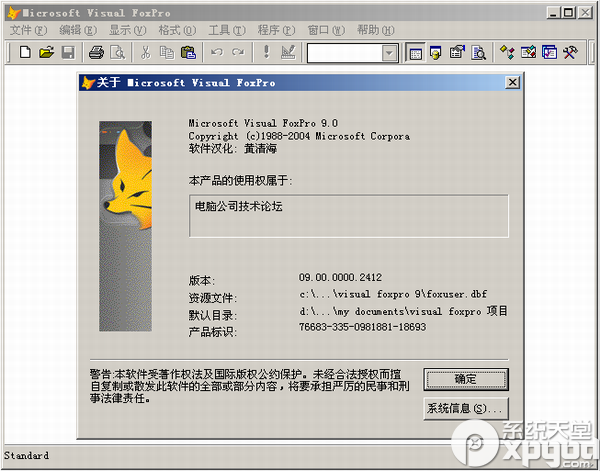Click the Paste clipboard icon

click(x=188, y=52)
